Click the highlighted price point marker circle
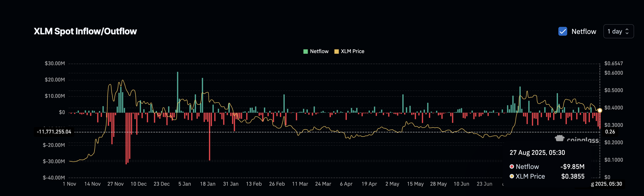Screen dimensions: 644x196 [599, 111]
